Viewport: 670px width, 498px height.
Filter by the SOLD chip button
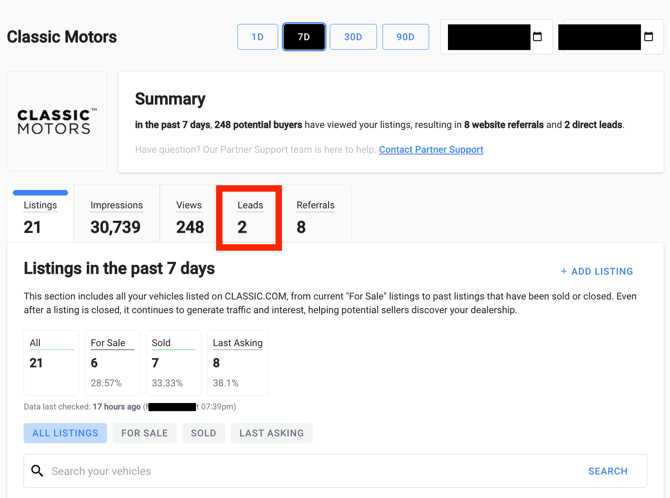[x=203, y=433]
